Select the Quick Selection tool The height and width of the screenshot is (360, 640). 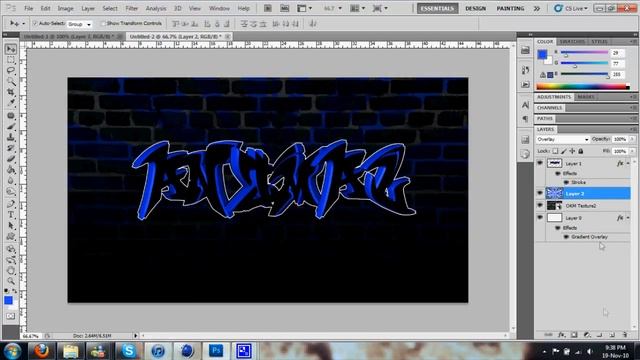point(11,81)
